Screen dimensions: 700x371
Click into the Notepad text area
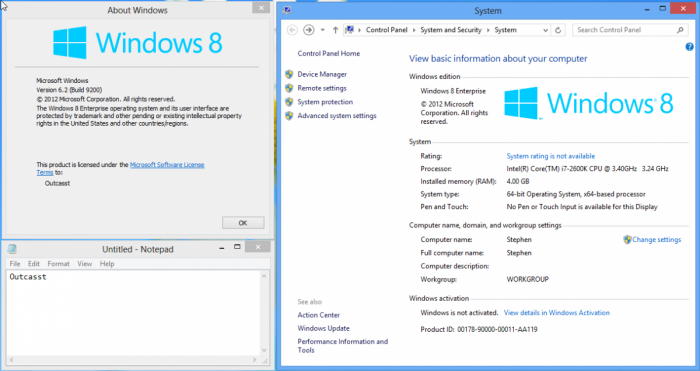(133, 313)
